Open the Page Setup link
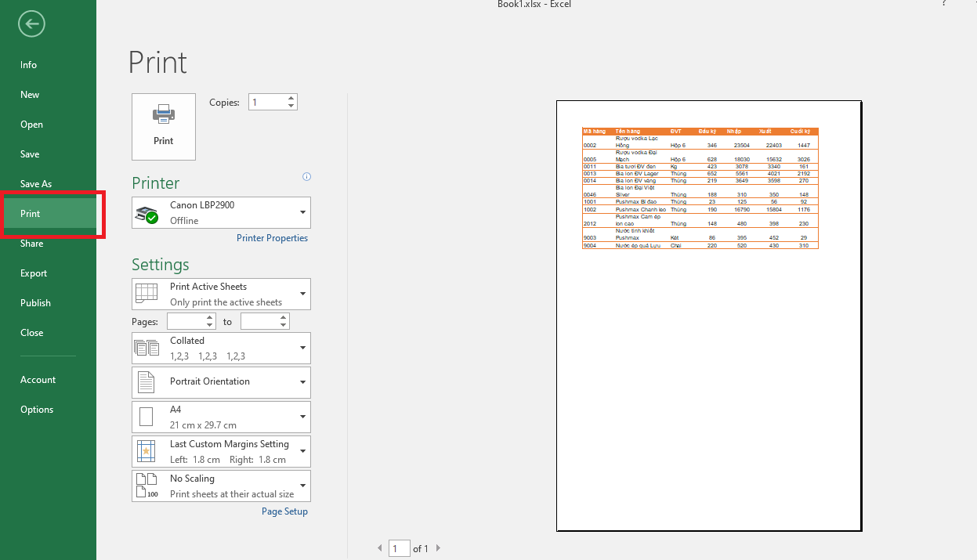Screen dimensions: 977x560 284,511
